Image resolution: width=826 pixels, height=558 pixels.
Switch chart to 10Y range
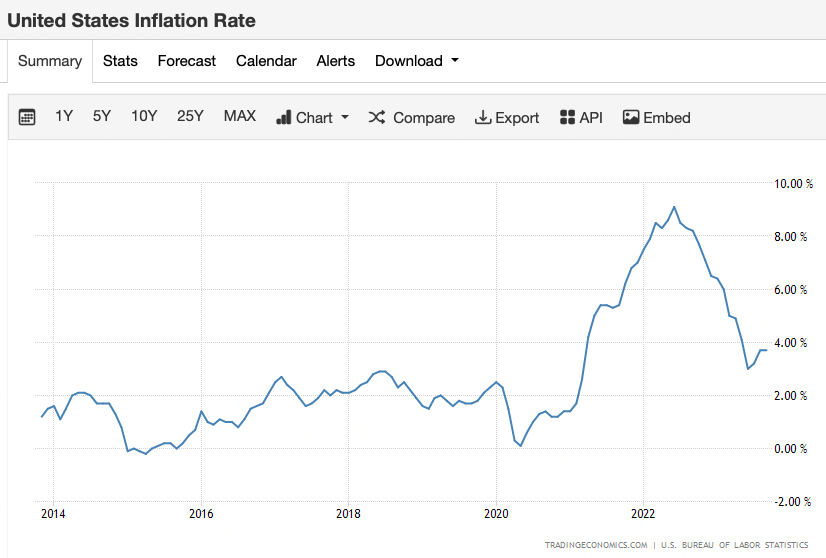tap(144, 116)
